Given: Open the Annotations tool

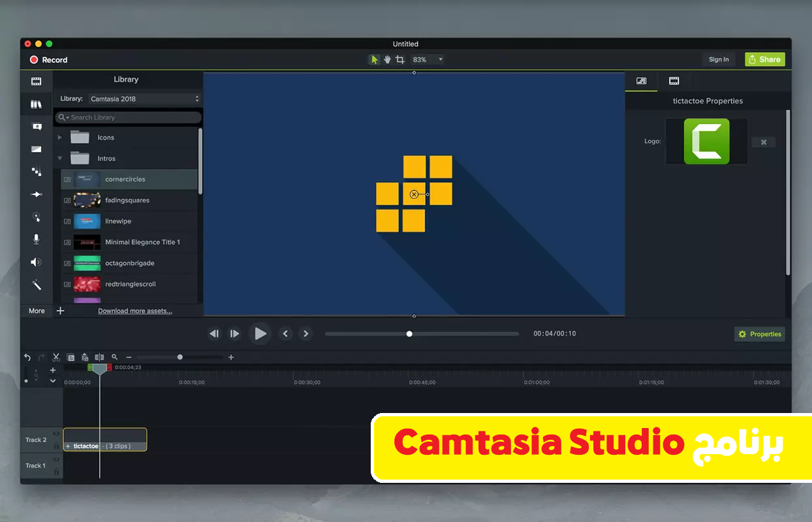Looking at the screenshot, I should click(37, 127).
